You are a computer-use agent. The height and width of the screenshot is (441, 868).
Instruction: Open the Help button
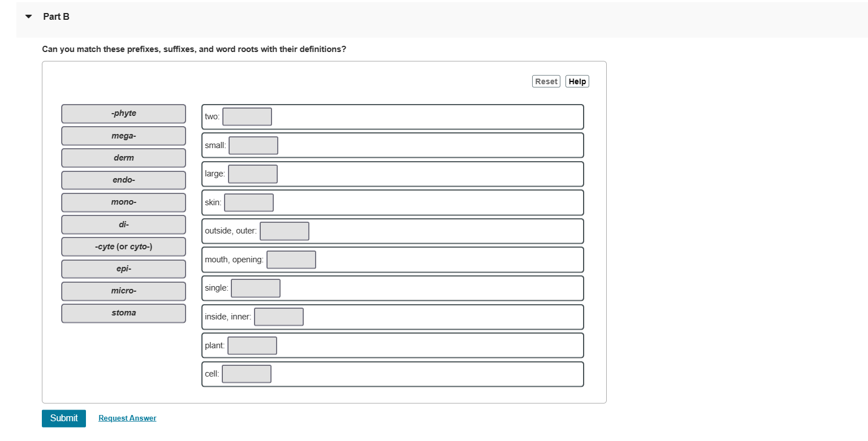pos(577,81)
